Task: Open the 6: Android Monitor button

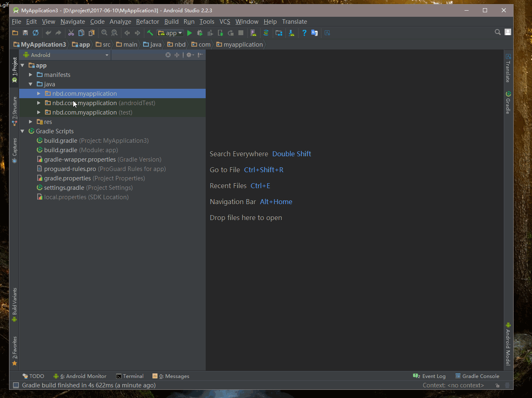Action: coord(80,376)
